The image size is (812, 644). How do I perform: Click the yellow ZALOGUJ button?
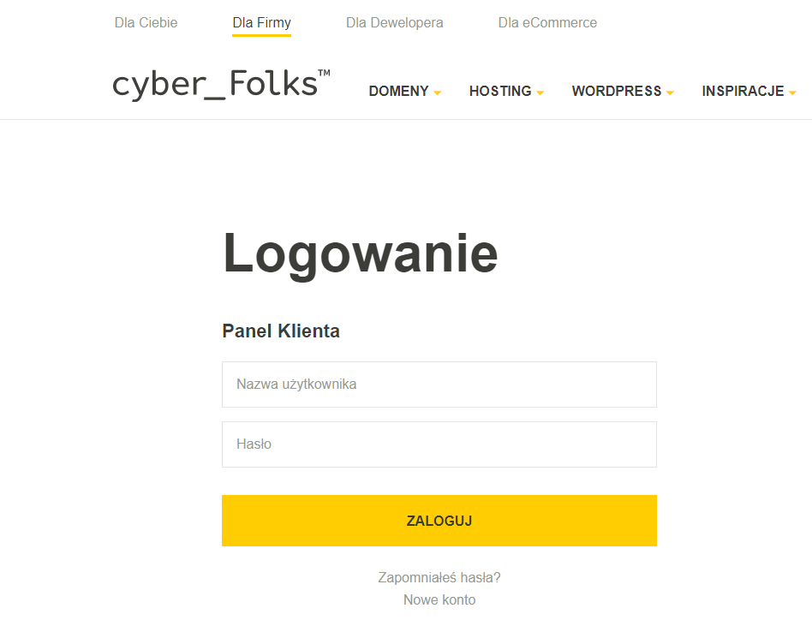(439, 521)
